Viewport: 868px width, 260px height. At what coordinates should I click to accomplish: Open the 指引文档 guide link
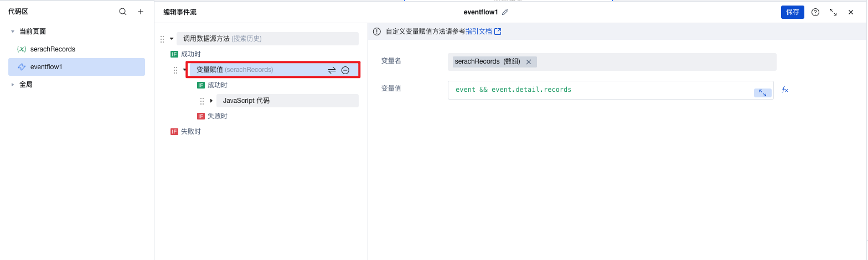(483, 32)
